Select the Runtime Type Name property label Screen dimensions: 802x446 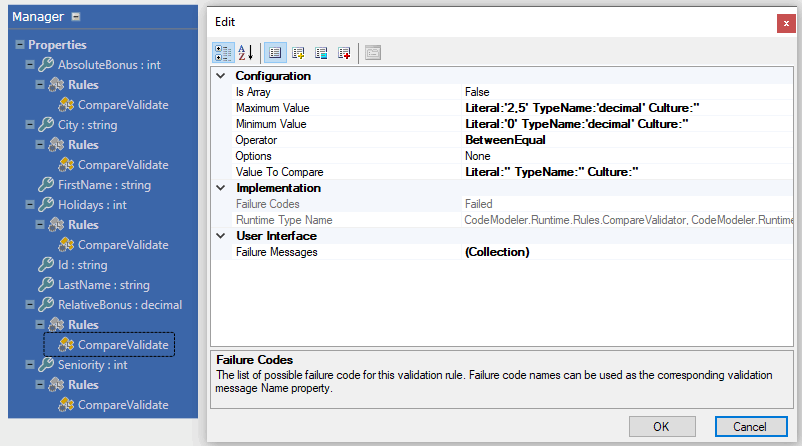[284, 220]
